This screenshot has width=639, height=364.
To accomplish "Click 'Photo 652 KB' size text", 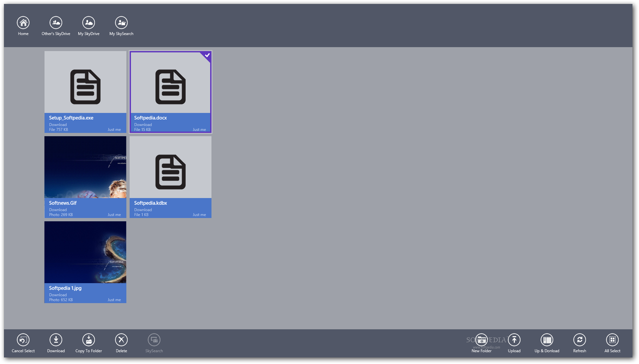I will click(61, 300).
